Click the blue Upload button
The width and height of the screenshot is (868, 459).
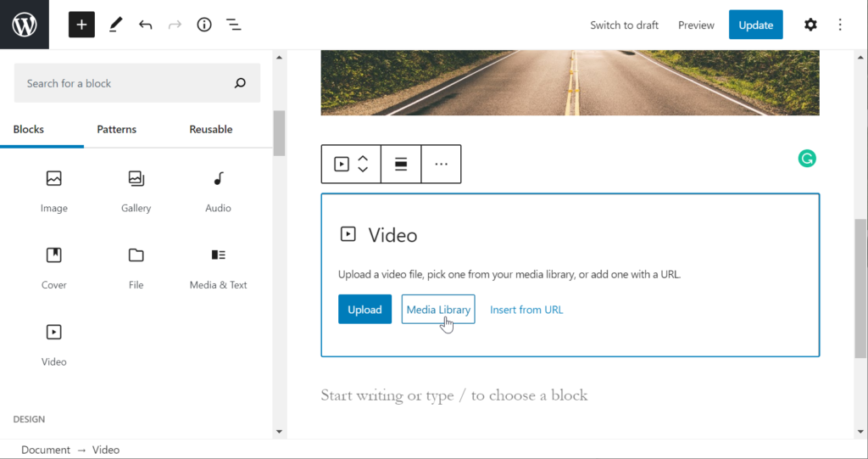(364, 310)
